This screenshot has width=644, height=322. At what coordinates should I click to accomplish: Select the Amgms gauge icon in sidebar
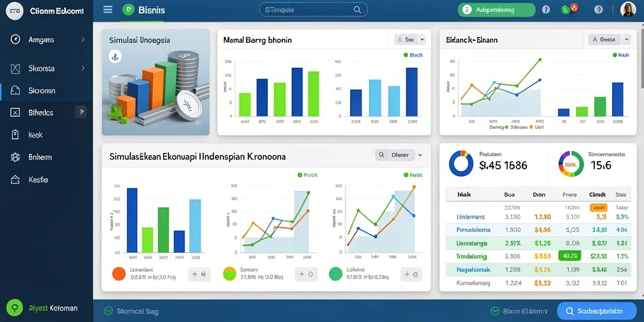click(15, 40)
